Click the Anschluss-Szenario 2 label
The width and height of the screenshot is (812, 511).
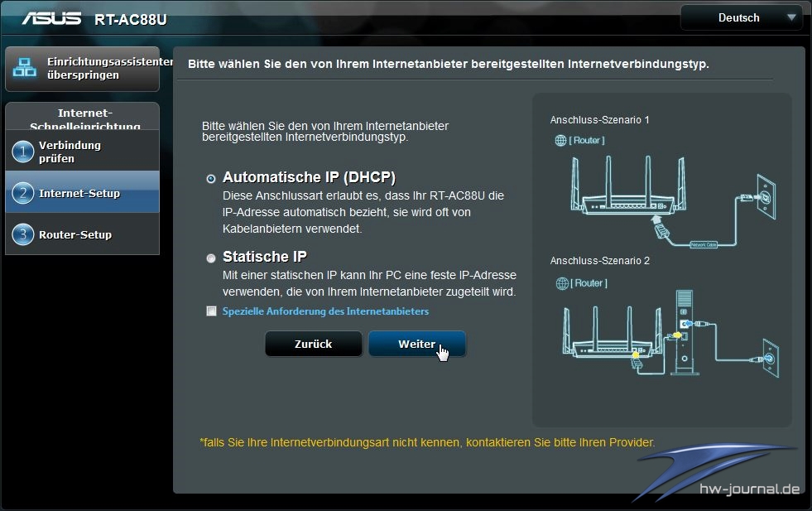point(599,261)
